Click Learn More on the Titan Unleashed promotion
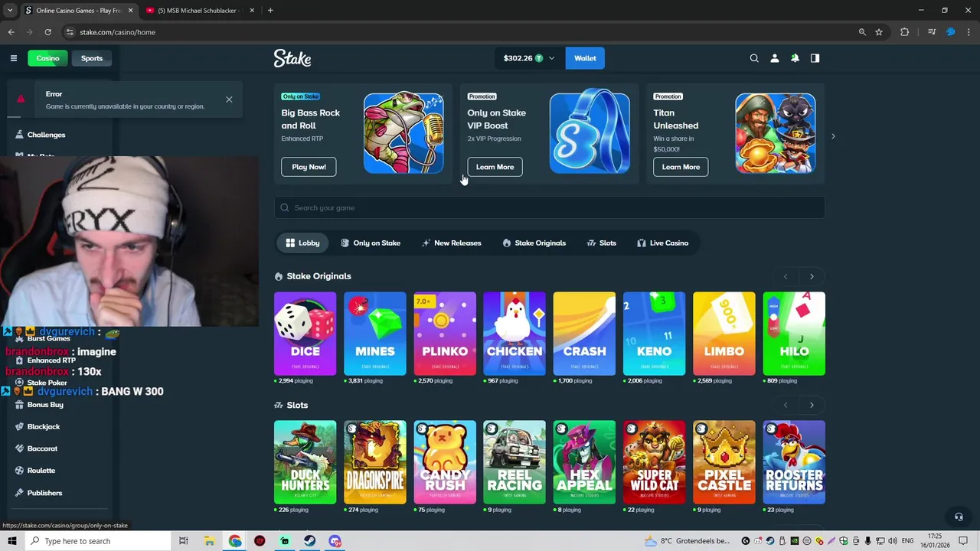Screen dimensions: 980x551 tap(681, 167)
